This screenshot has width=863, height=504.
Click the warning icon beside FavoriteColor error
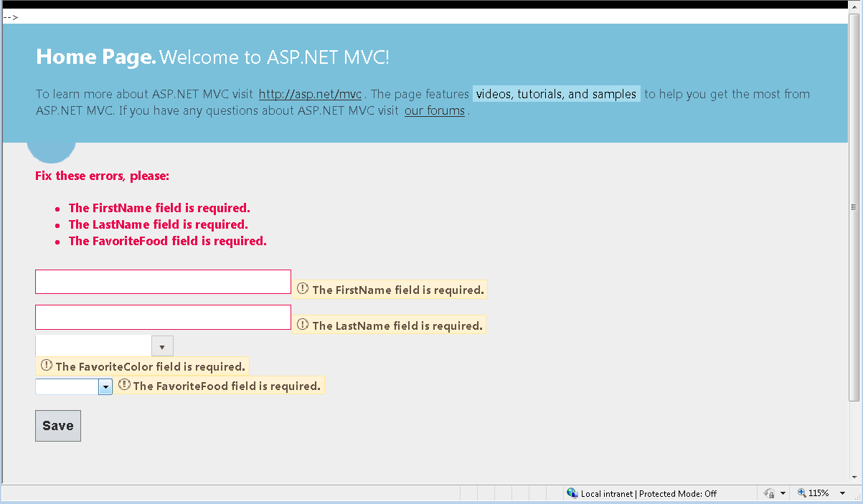click(47, 366)
